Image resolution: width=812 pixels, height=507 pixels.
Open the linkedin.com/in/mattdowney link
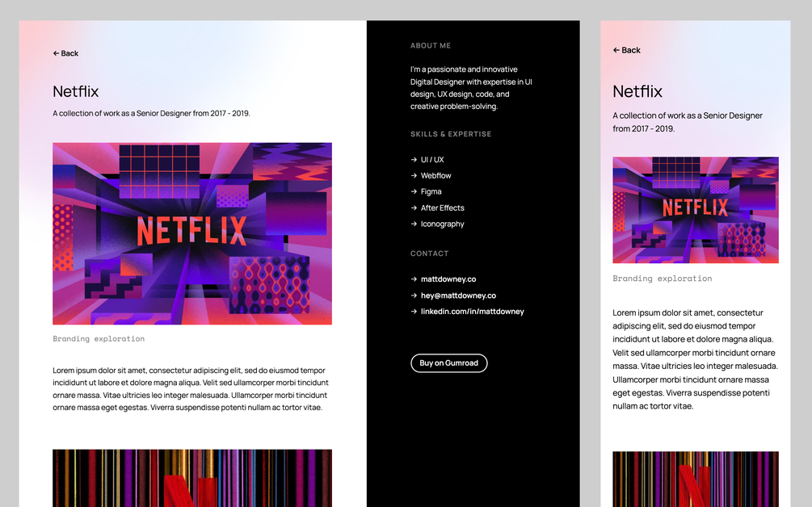[473, 312]
